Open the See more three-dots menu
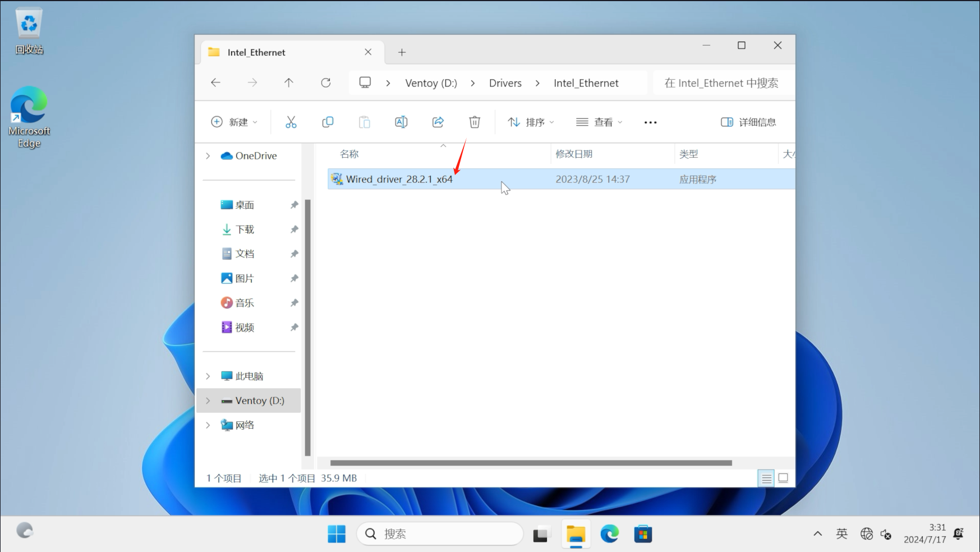This screenshot has height=552, width=980. [x=650, y=122]
